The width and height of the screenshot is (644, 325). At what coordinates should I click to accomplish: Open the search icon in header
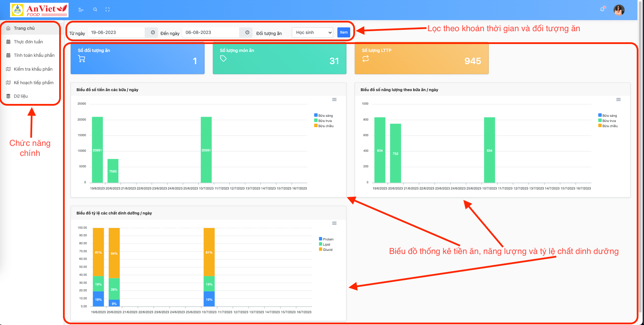(95, 10)
